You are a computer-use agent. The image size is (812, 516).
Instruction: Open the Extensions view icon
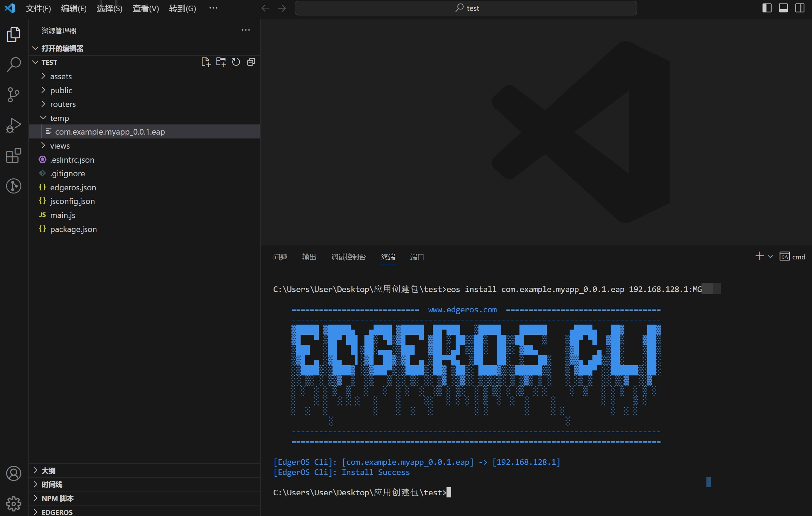coord(14,156)
